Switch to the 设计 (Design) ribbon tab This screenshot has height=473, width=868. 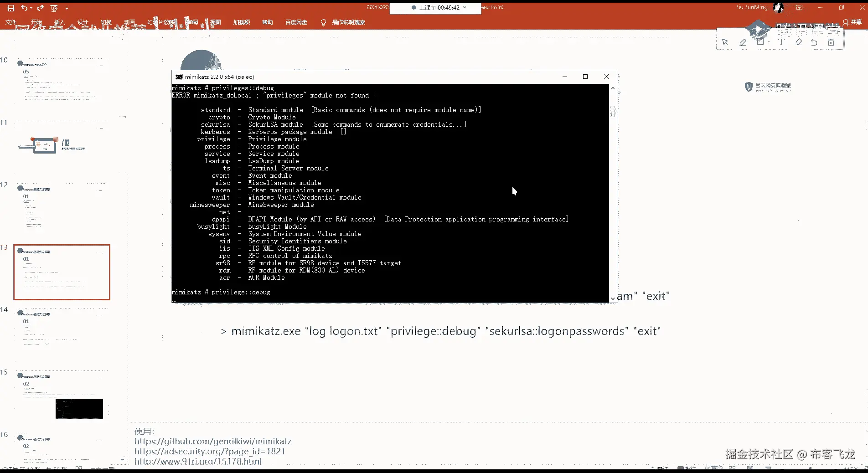[83, 22]
